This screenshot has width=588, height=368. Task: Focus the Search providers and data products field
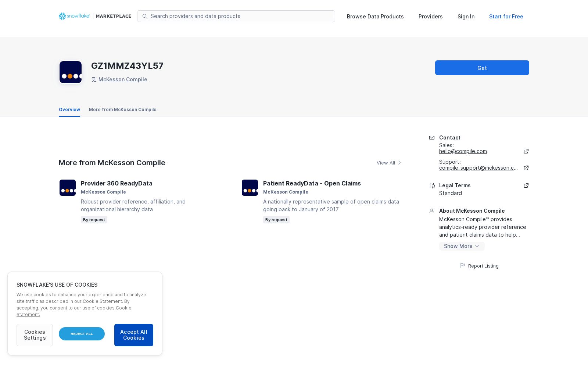coord(236,16)
